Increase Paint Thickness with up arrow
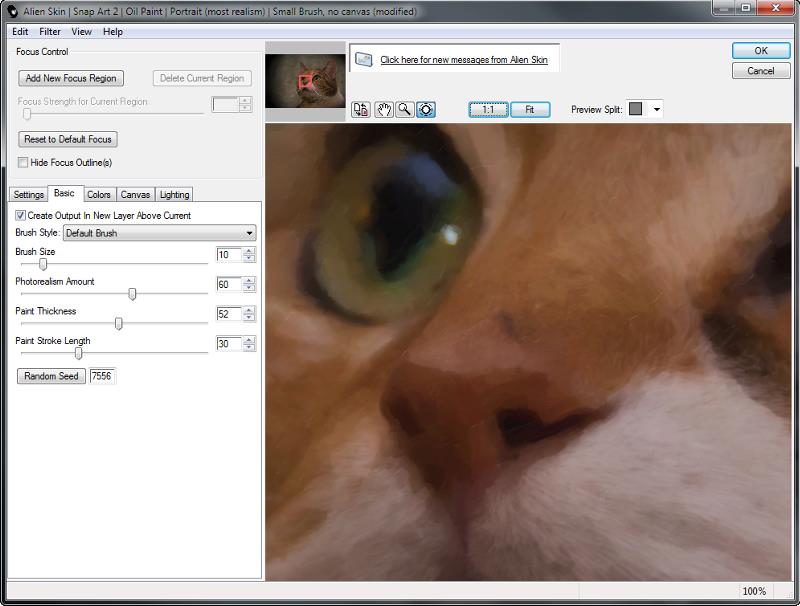Image resolution: width=800 pixels, height=606 pixels. coord(249,310)
